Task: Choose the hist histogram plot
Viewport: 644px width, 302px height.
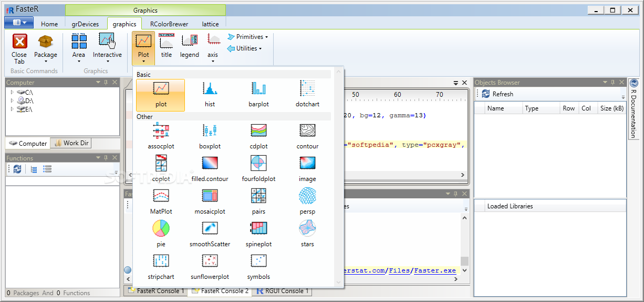Action: [x=210, y=95]
